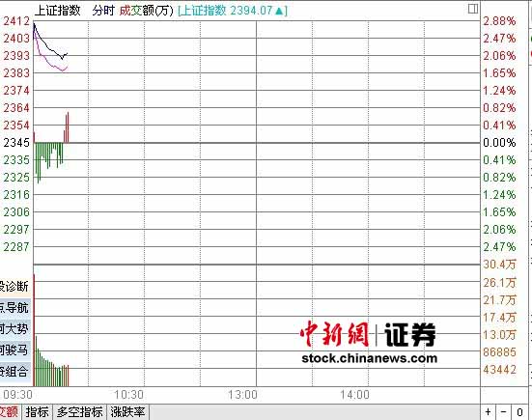Click the 上证指数 chart title
The image size is (532, 420).
[x=58, y=11]
